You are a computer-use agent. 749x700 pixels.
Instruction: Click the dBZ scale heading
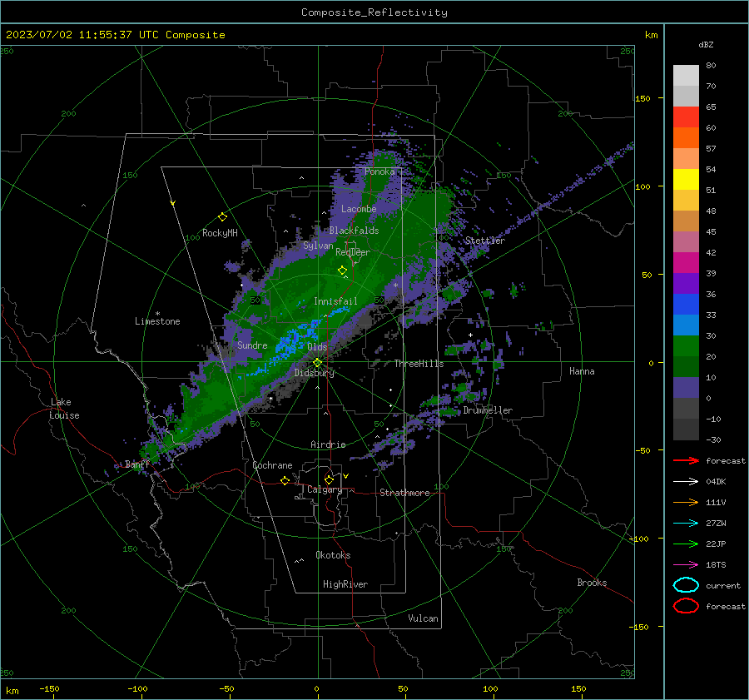(x=706, y=44)
